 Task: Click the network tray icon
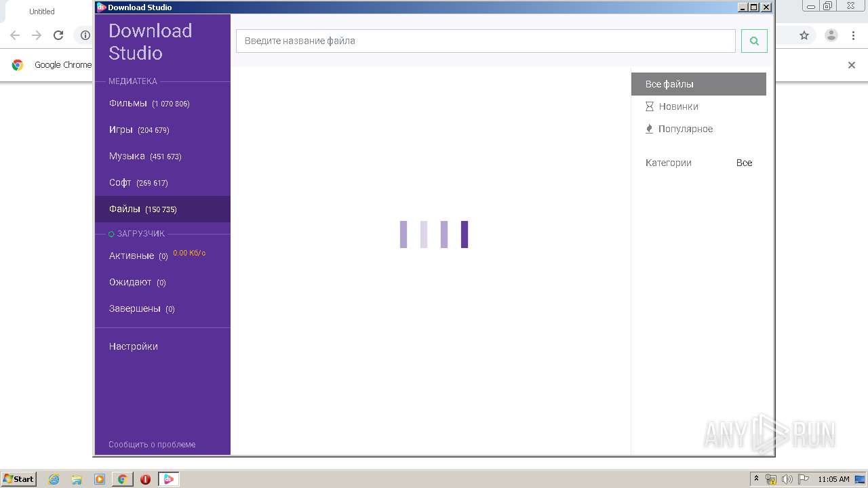[x=771, y=479]
